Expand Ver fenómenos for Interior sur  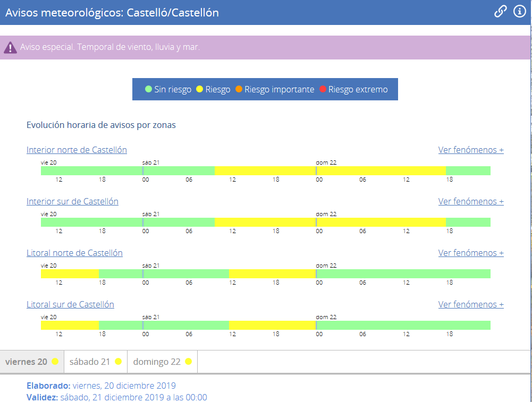pyautogui.click(x=471, y=201)
